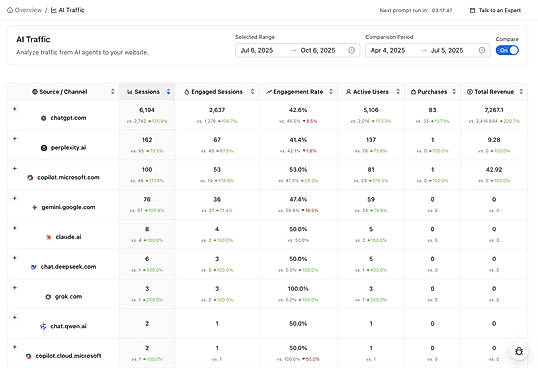Sort by Engagement Rate column arrows
The width and height of the screenshot is (538, 368).
tap(331, 92)
